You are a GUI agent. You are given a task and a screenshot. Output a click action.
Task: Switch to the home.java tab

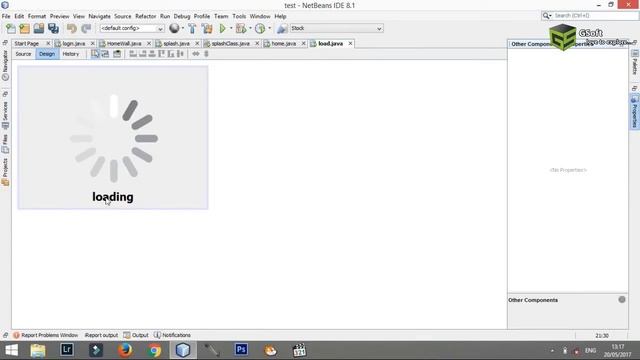[284, 44]
